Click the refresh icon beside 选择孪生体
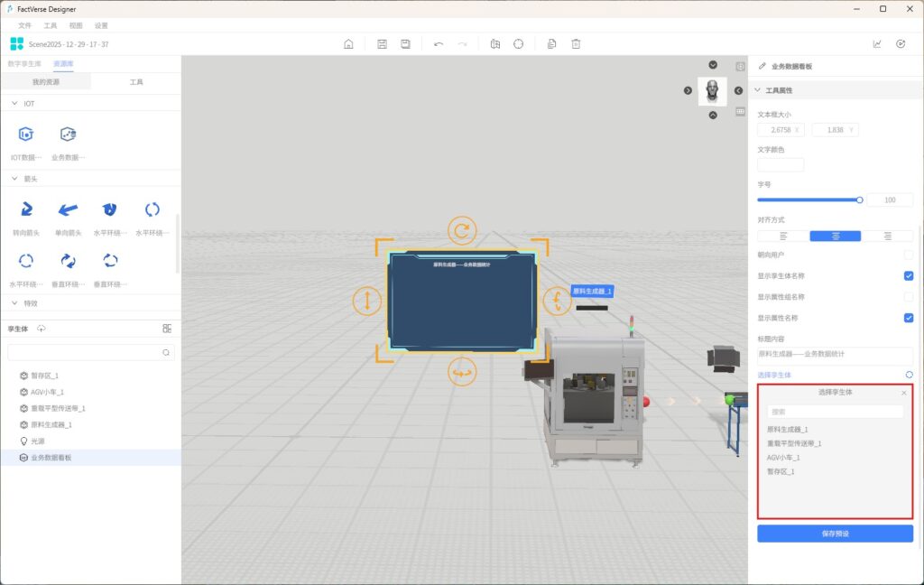This screenshot has height=585, width=924. tap(909, 375)
